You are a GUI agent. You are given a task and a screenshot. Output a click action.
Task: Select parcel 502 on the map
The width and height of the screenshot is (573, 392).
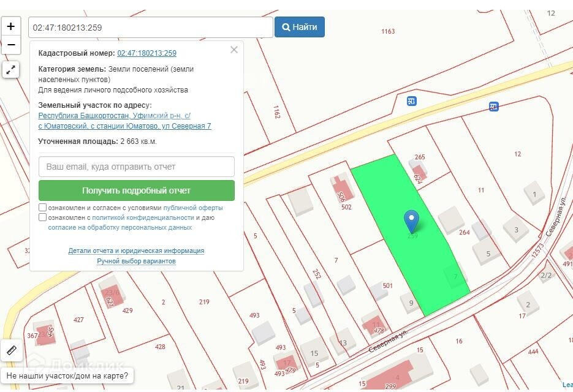[x=346, y=207]
